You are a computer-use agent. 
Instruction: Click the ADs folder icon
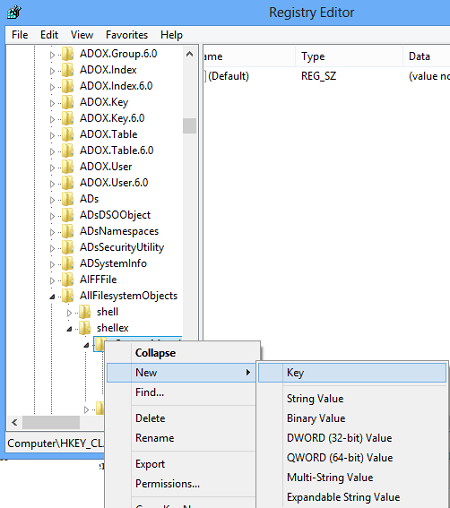[x=68, y=199]
